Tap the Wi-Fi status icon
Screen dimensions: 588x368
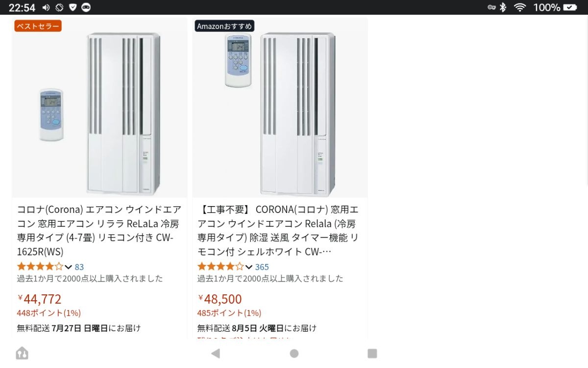tap(519, 7)
